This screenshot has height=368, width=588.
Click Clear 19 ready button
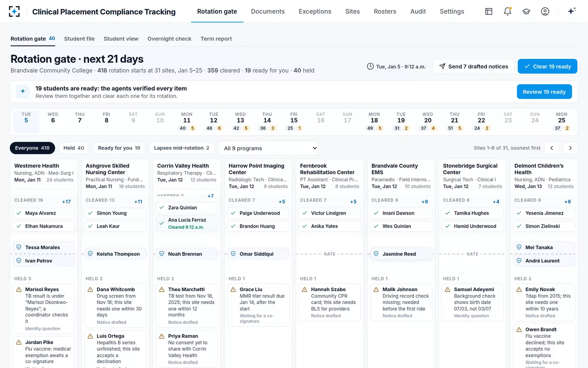pos(548,66)
